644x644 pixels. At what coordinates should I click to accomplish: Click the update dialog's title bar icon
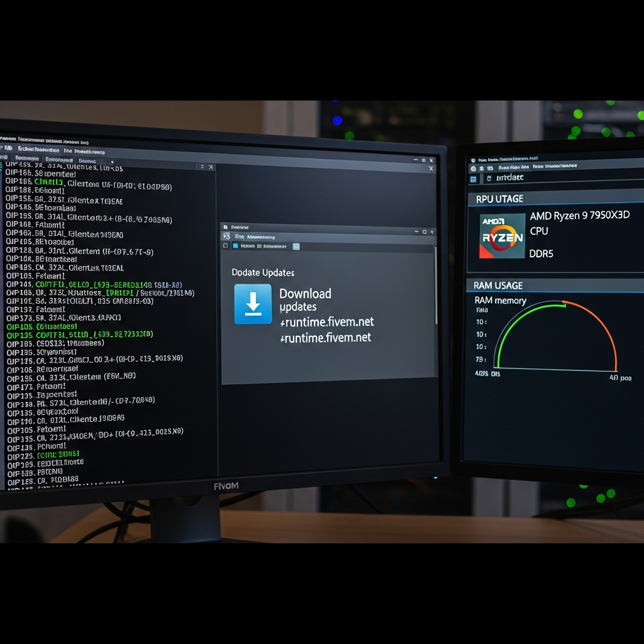point(226,226)
